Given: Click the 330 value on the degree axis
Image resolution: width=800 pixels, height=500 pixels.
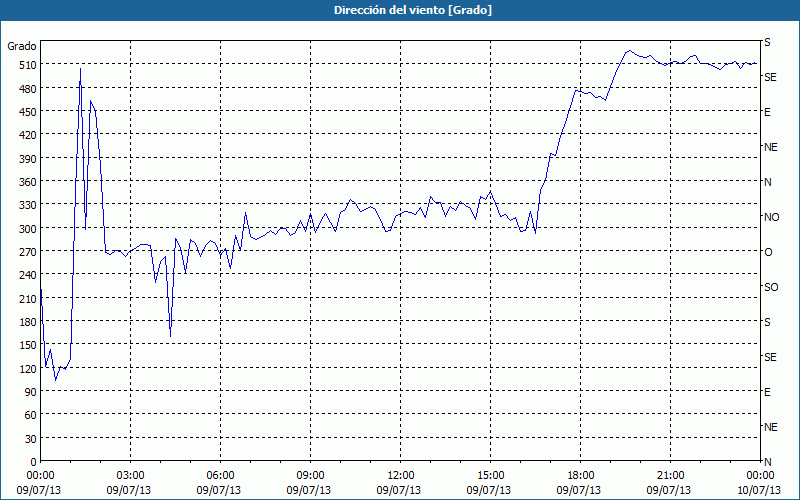Looking at the screenshot, I should [28, 205].
